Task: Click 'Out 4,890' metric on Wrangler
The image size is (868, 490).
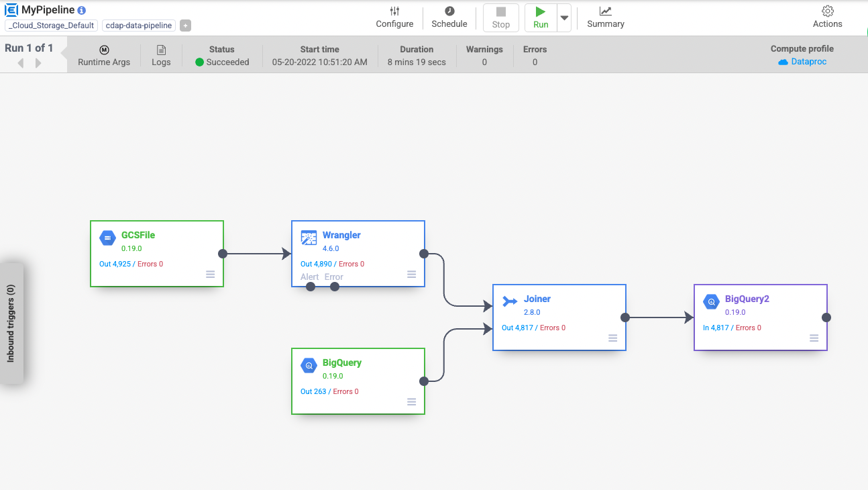Action: tap(316, 264)
